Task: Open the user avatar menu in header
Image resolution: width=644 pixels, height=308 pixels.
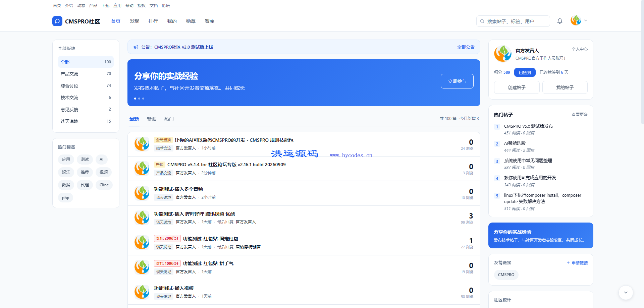Action: click(x=579, y=20)
